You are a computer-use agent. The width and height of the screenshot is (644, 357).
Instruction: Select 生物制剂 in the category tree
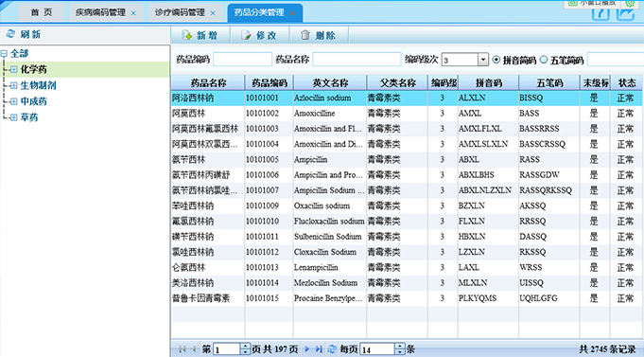coord(38,85)
